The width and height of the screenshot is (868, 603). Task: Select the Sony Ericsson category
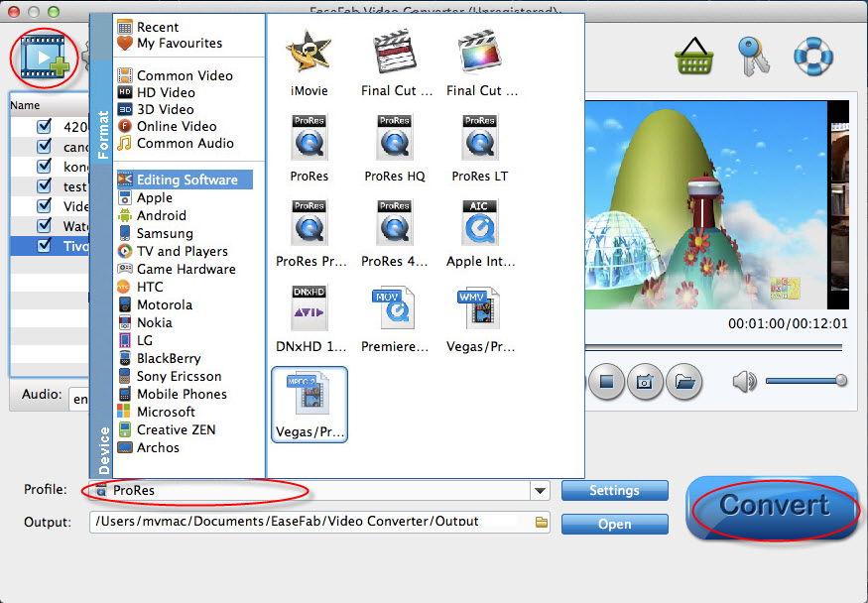point(170,376)
